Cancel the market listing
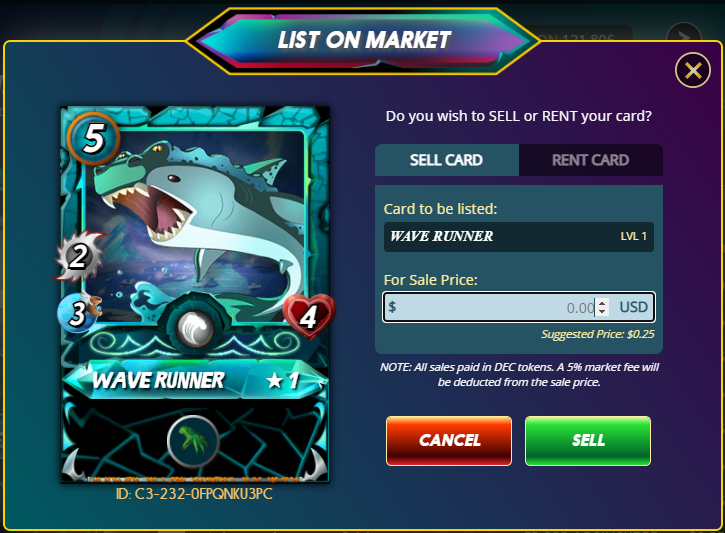The height and width of the screenshot is (533, 725). [x=449, y=441]
